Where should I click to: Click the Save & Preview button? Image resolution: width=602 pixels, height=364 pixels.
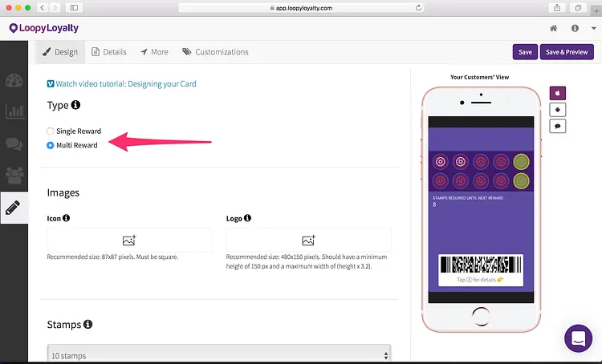[567, 52]
